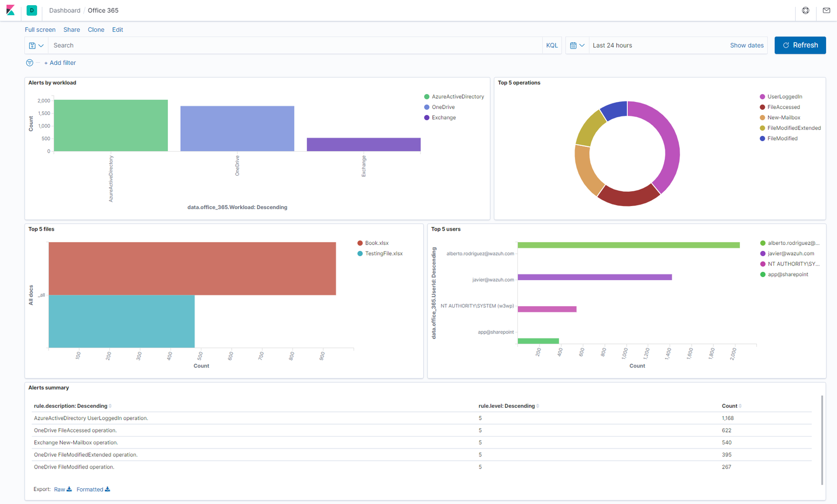Click the mail newsfeed icon

(x=827, y=10)
